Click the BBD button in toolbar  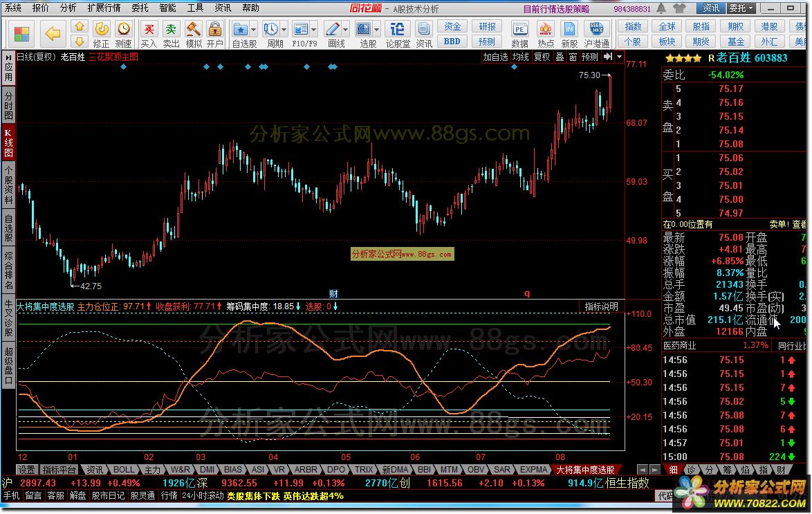point(452,42)
